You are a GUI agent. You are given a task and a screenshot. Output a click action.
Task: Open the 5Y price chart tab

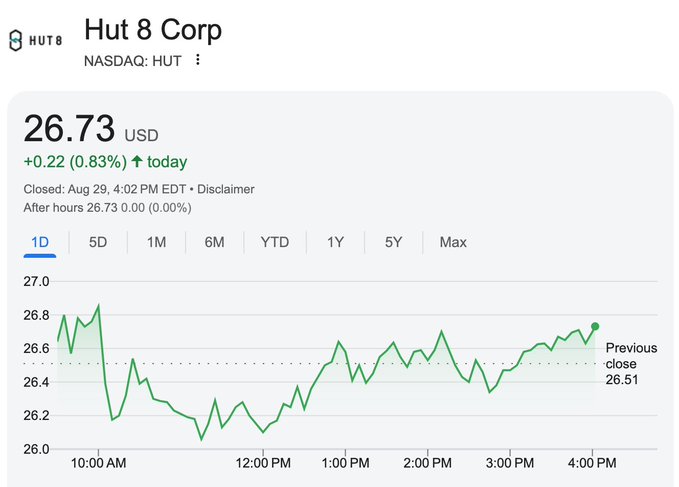(394, 242)
